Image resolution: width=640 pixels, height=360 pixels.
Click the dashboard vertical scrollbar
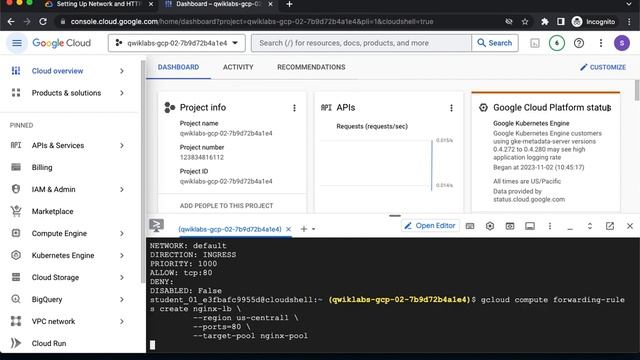pyautogui.click(x=637, y=91)
